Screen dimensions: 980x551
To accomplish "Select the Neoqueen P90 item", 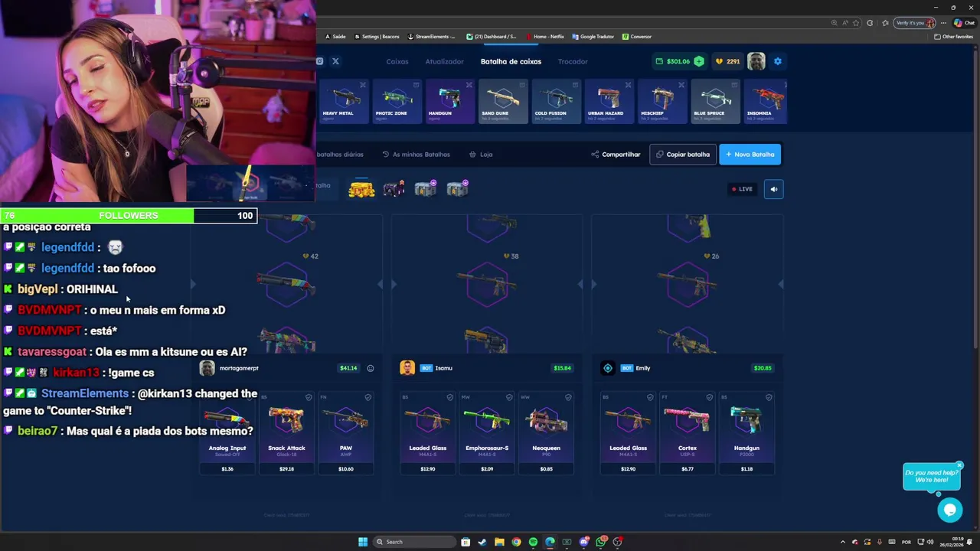I will click(x=546, y=432).
